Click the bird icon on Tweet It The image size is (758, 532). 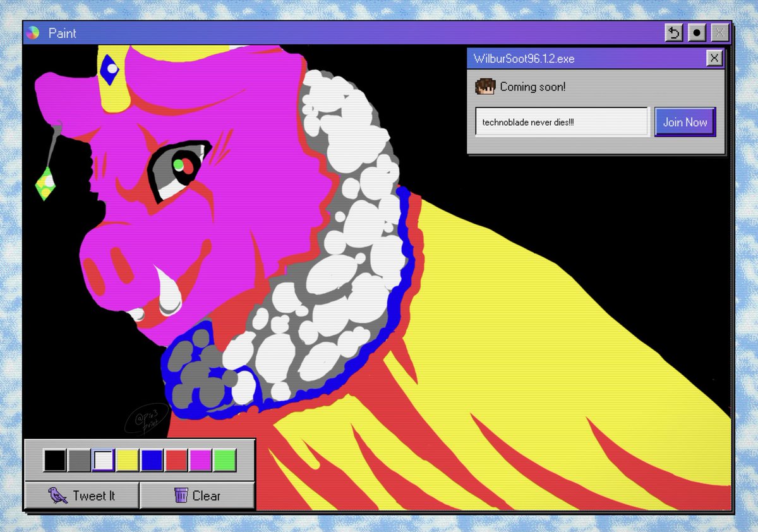click(x=58, y=495)
